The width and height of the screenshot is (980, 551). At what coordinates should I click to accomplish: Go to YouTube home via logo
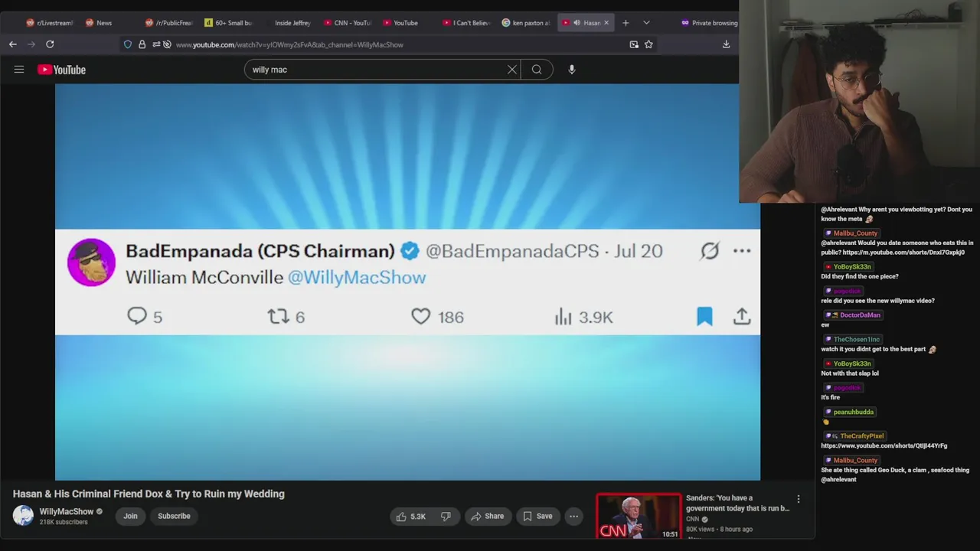pyautogui.click(x=61, y=70)
